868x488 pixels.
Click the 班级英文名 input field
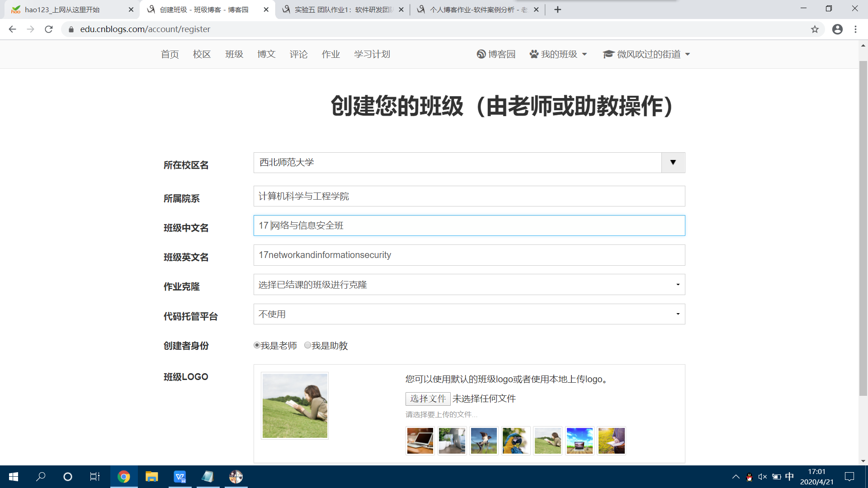[x=469, y=255]
